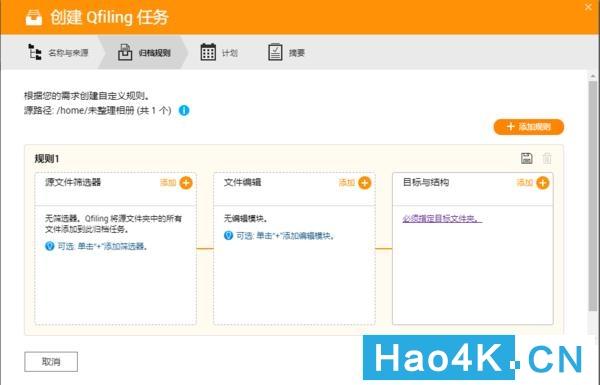
Task: Click the blue info icon beside source path
Action: pyautogui.click(x=184, y=111)
